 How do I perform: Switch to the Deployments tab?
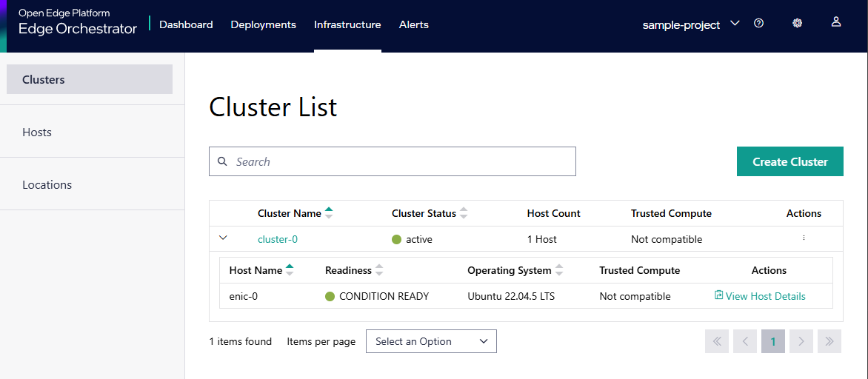[x=263, y=24]
